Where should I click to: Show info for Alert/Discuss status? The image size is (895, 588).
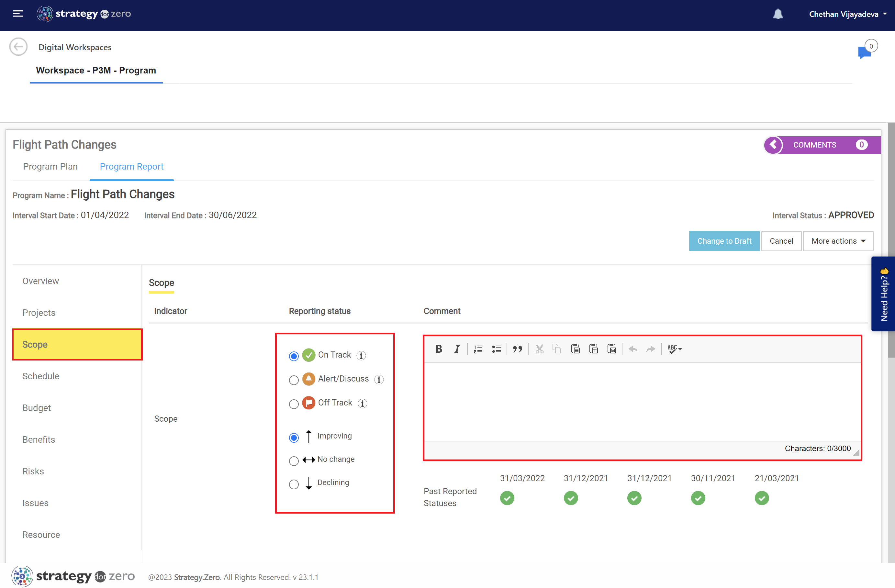(x=379, y=379)
